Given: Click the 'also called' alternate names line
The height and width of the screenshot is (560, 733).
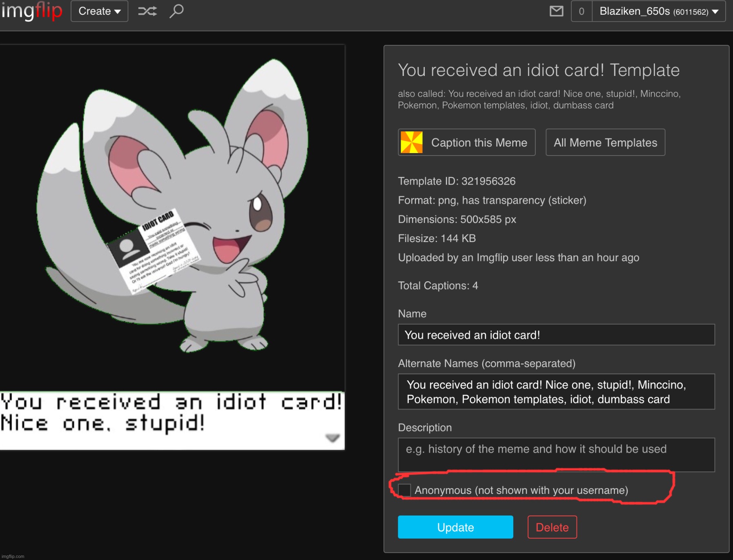Looking at the screenshot, I should tap(539, 100).
